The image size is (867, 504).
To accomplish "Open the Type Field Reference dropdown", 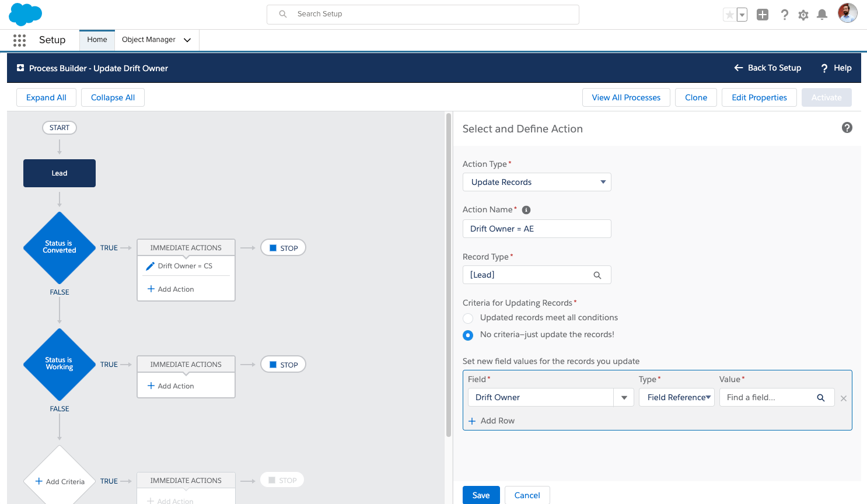I will pyautogui.click(x=677, y=398).
